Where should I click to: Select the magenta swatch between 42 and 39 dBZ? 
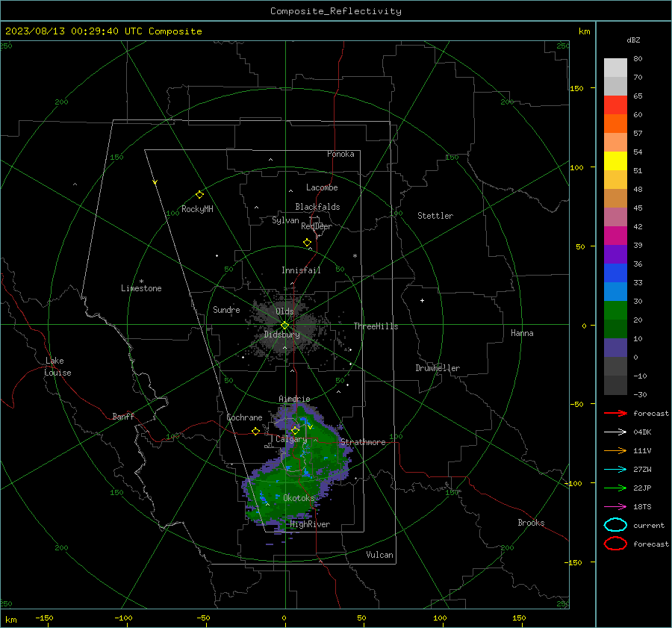click(x=615, y=236)
